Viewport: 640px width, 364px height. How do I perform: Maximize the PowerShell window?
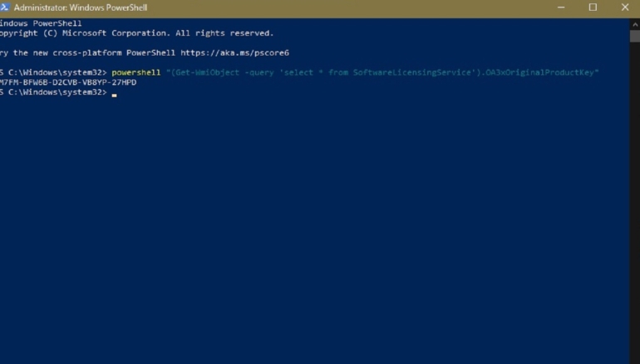593,7
